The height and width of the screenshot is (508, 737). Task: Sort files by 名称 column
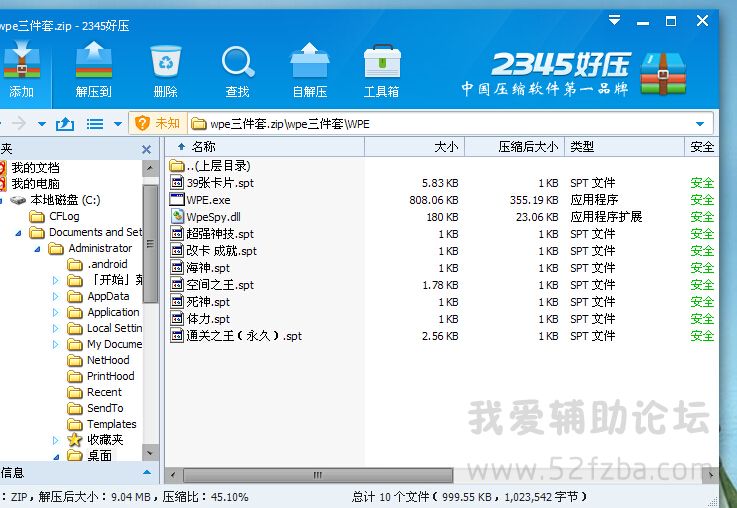pos(265,147)
